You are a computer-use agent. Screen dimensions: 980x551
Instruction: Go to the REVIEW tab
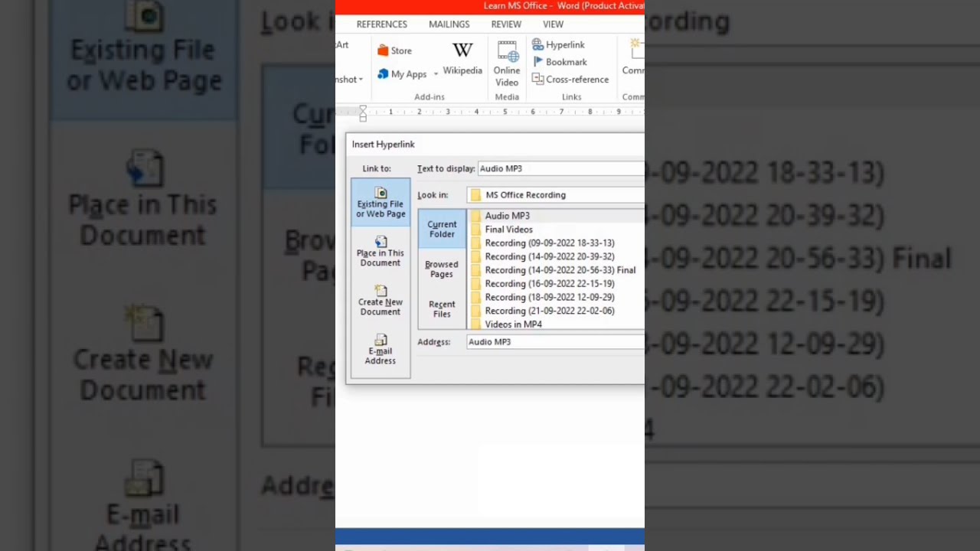(x=506, y=24)
